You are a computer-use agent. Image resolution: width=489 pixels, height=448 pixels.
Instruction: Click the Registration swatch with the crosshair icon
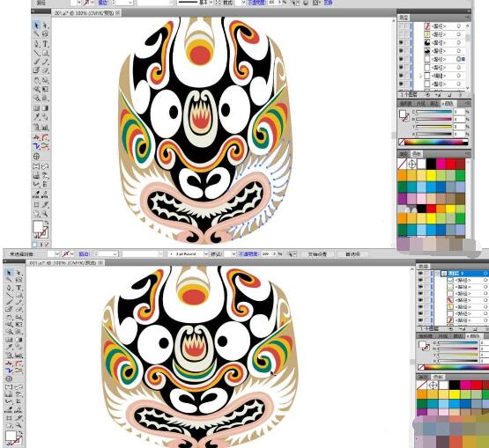412,164
